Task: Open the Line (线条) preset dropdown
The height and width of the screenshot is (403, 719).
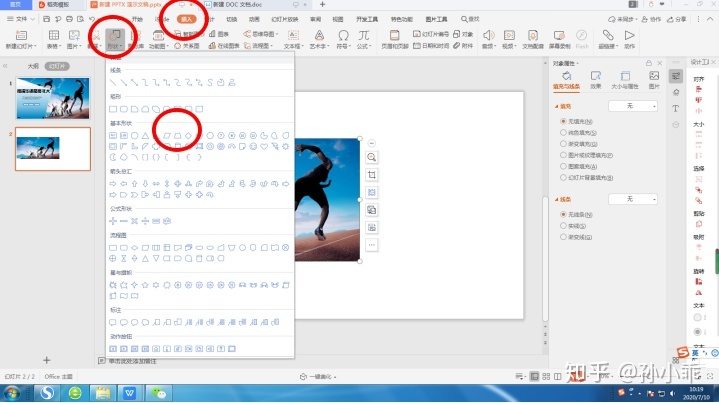Action: [633, 199]
